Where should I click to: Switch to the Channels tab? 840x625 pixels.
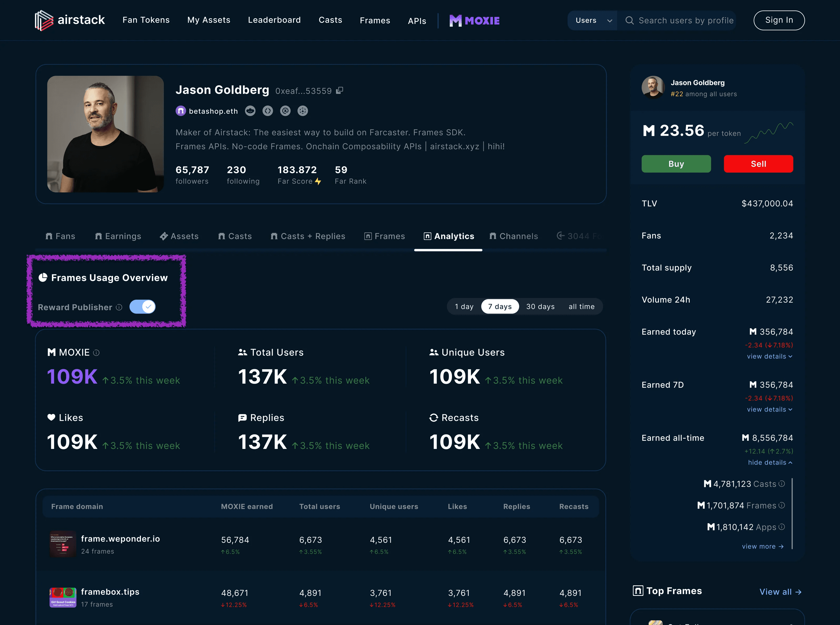[x=514, y=236]
